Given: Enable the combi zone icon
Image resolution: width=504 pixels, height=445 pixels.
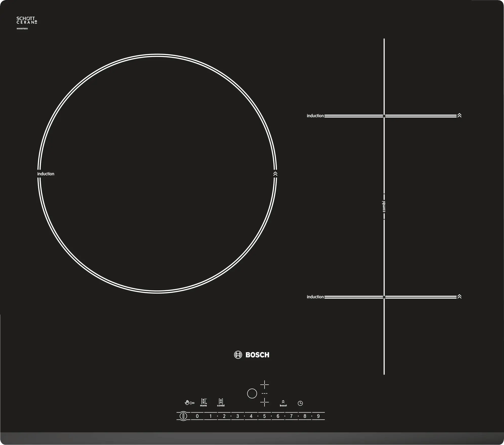Looking at the screenshot, I should click(221, 402).
